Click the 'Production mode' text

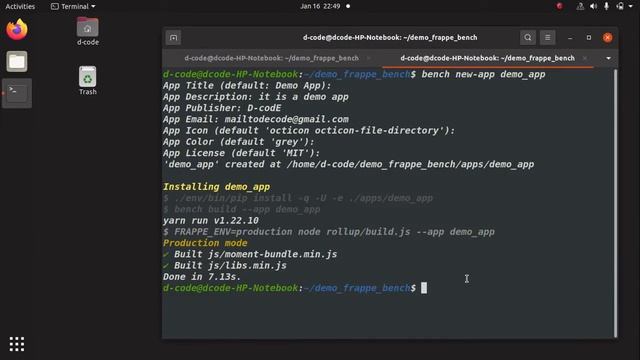pos(205,243)
